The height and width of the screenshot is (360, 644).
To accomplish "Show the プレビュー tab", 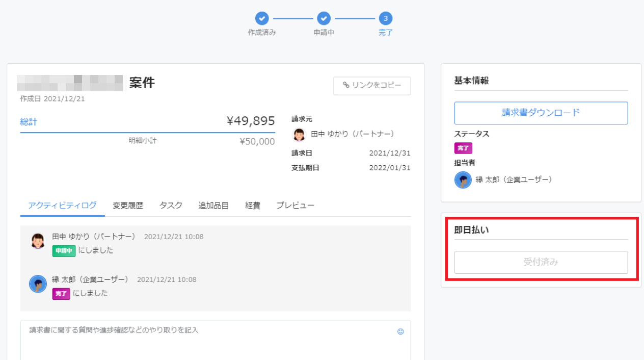I will click(296, 205).
